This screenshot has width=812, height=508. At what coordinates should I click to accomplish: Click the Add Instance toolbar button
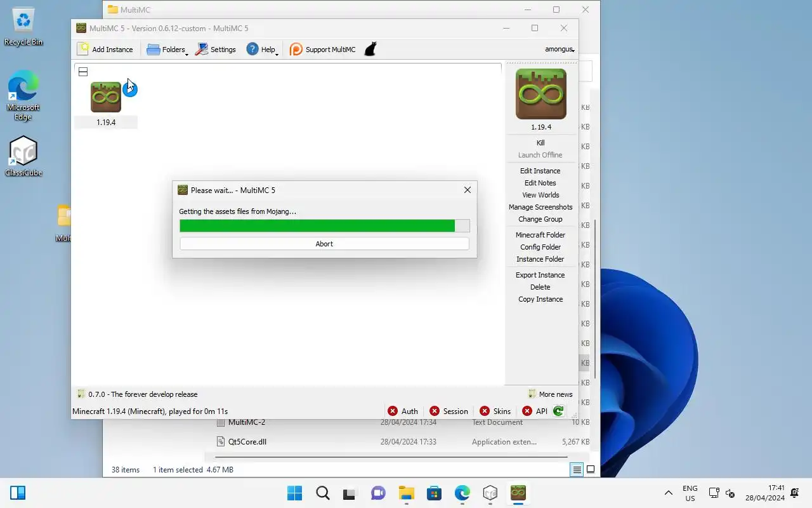[x=105, y=50]
